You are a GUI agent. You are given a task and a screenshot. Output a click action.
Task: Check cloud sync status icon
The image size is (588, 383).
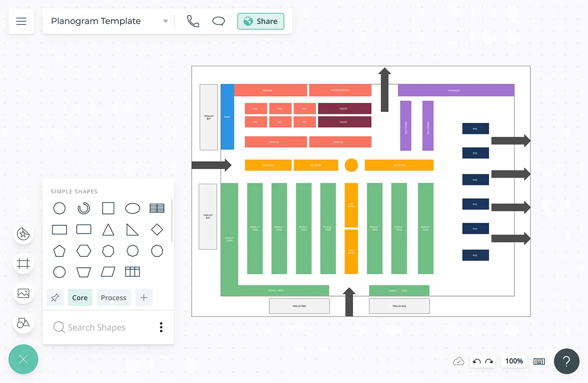(x=458, y=362)
